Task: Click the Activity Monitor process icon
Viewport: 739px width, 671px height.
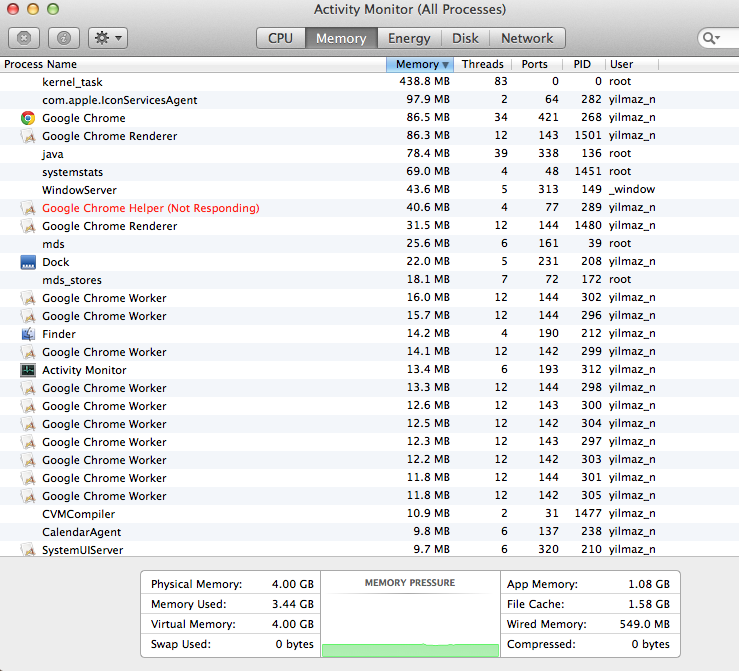Action: [x=28, y=370]
